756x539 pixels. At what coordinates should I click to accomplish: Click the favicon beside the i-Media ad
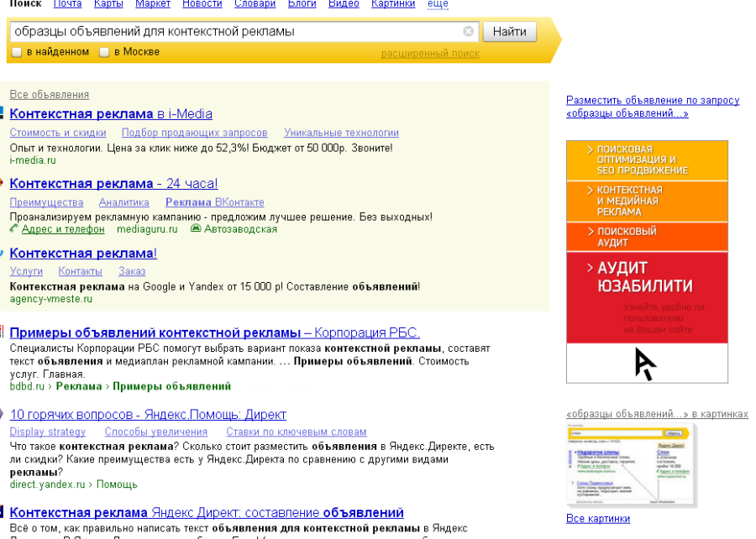[3, 114]
